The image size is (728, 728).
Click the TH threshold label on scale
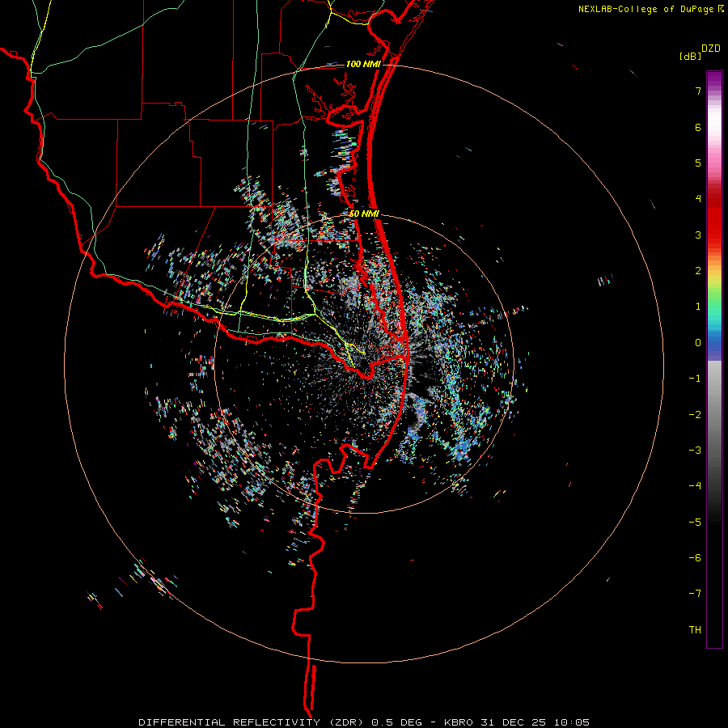point(695,630)
